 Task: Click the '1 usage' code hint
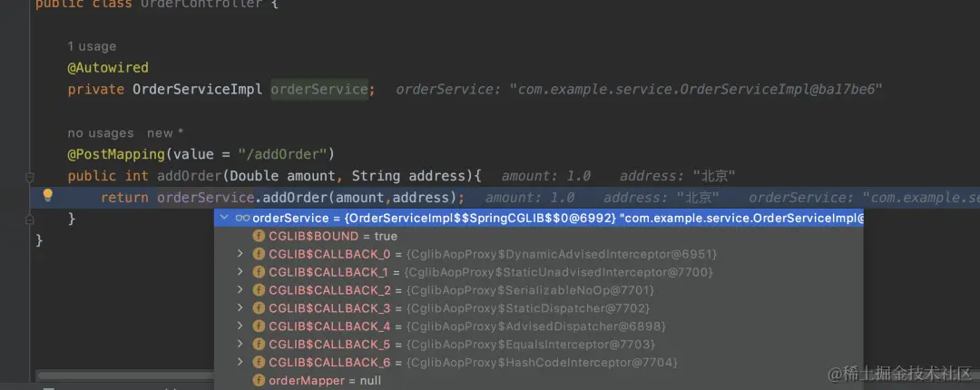click(92, 46)
